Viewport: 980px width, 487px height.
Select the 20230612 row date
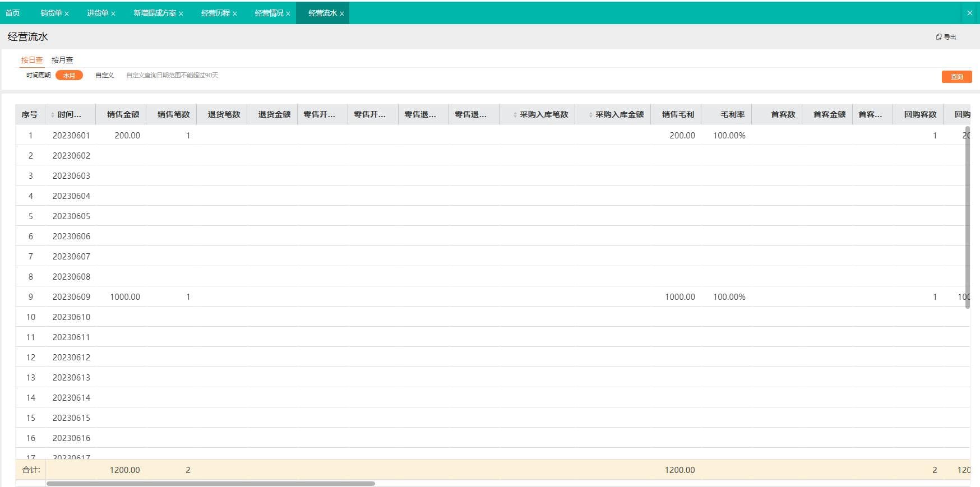tap(71, 357)
